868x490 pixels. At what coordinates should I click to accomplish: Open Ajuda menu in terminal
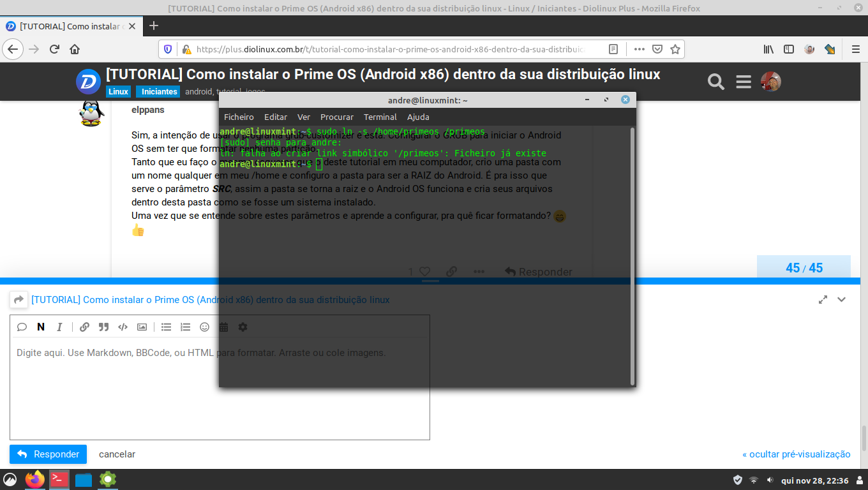(418, 117)
